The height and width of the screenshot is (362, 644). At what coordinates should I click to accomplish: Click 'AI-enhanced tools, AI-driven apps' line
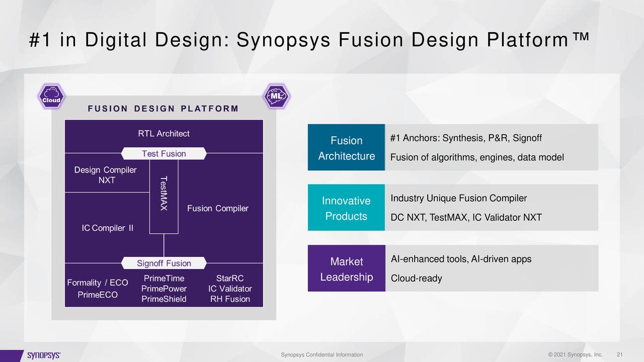coord(461,259)
